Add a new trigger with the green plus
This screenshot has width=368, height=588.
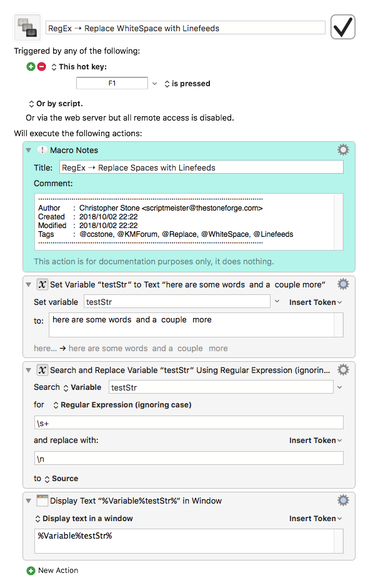pyautogui.click(x=30, y=66)
